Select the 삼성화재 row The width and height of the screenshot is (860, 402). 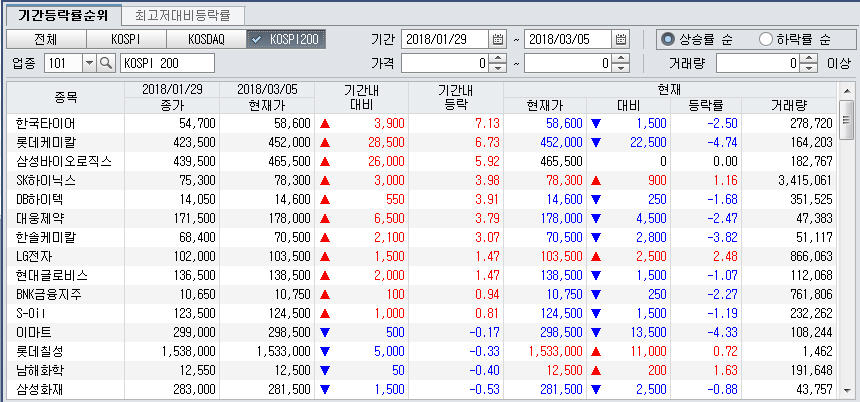(422, 389)
